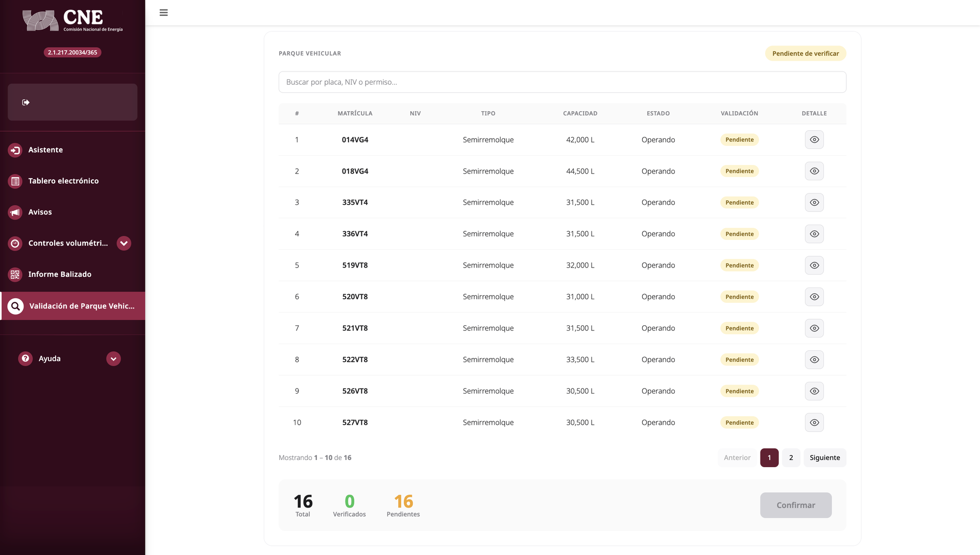Go to page 2 of the table
Image resolution: width=980 pixels, height=555 pixels.
tap(791, 458)
